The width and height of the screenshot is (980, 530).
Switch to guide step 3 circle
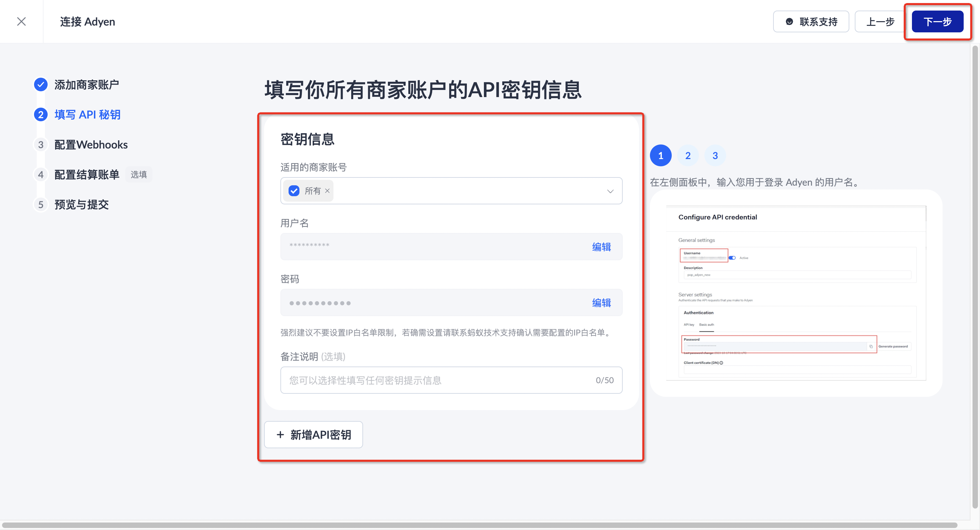(715, 155)
